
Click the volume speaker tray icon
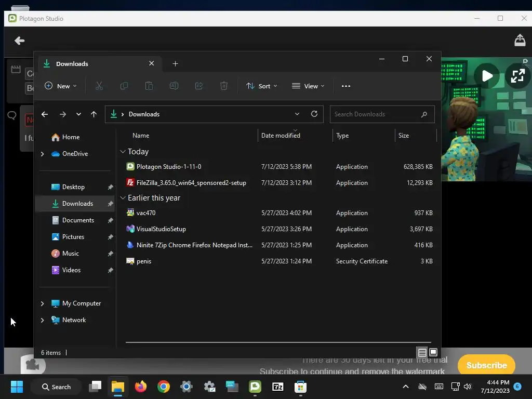point(468,387)
